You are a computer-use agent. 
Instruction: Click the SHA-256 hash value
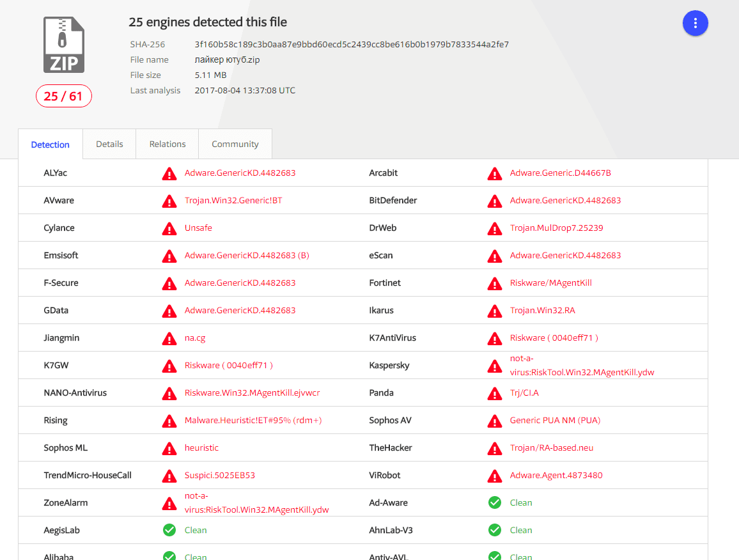(352, 45)
